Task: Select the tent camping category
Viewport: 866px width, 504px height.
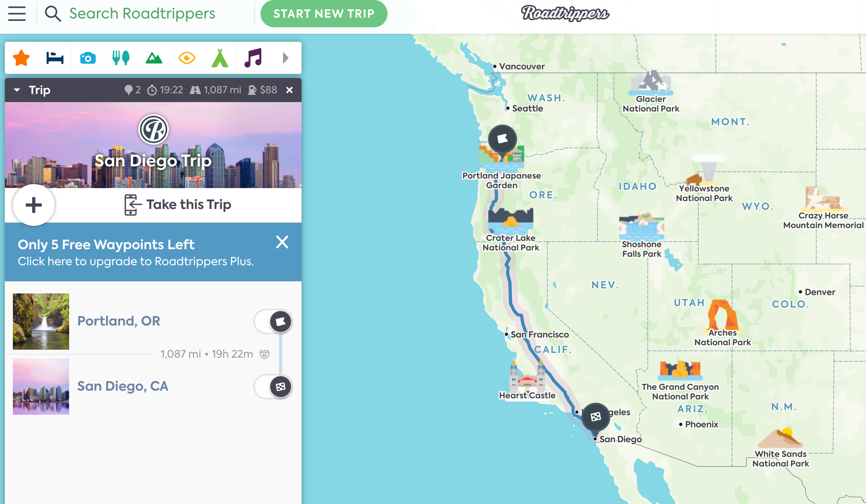Action: [x=220, y=58]
